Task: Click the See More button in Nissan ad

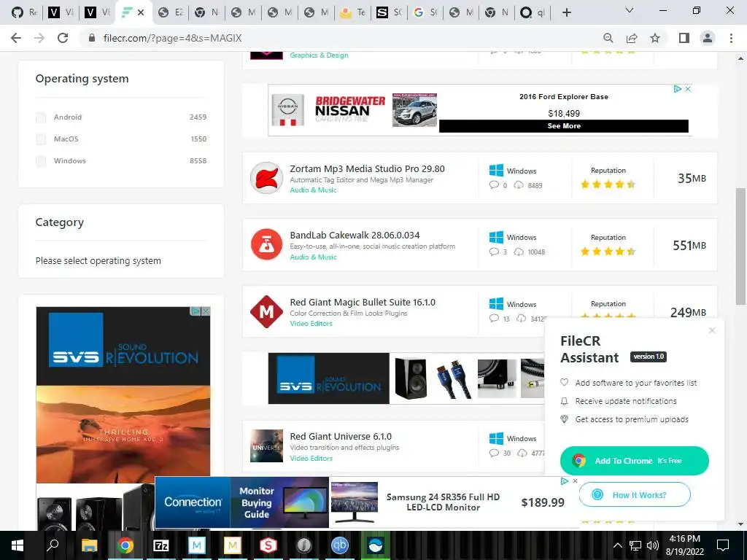Action: [x=564, y=126]
